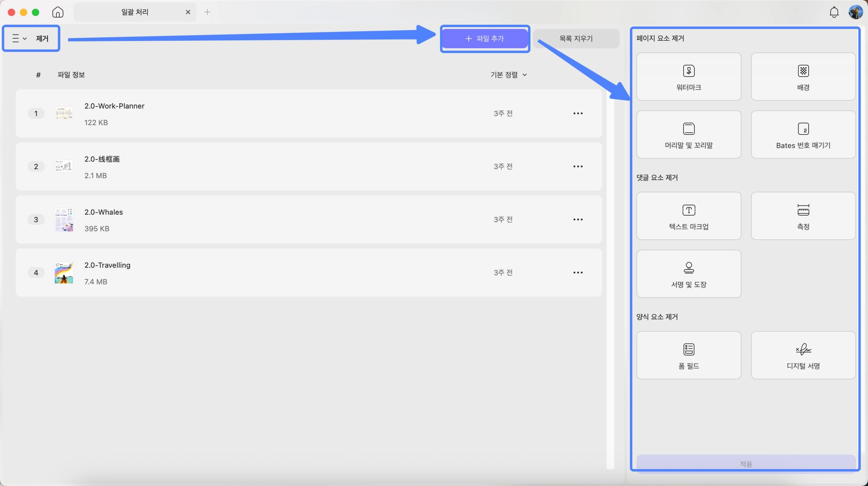Click the 122 KB file size
This screenshot has height=486, width=868.
[96, 122]
